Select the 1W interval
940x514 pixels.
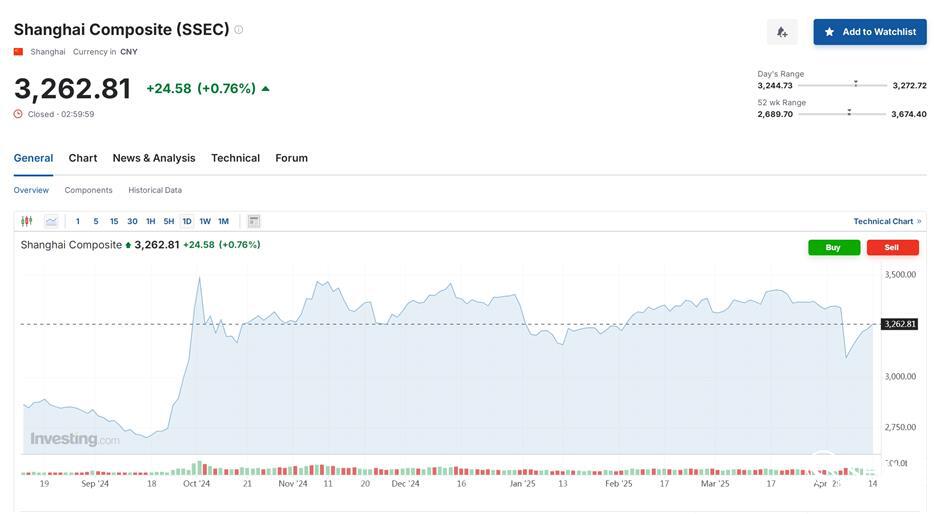(x=205, y=221)
